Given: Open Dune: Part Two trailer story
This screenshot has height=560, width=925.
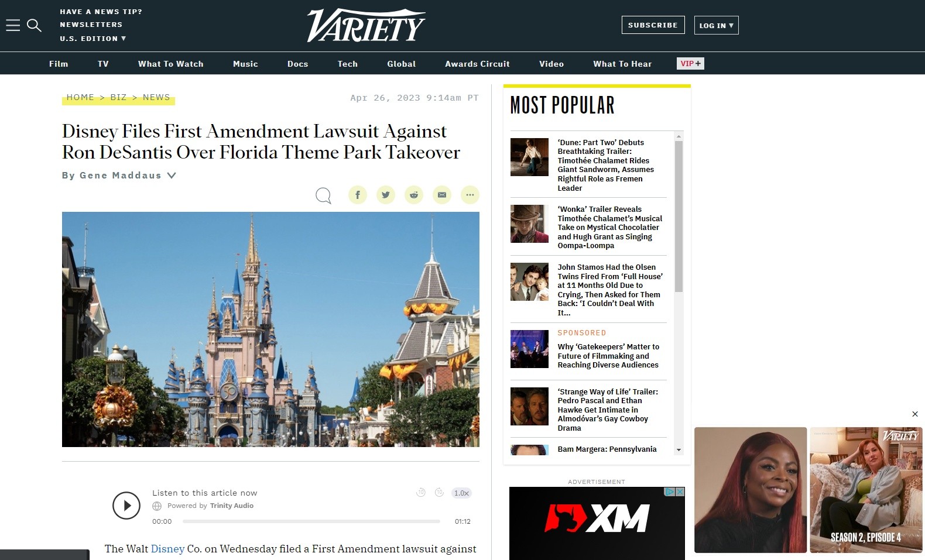Looking at the screenshot, I should point(605,165).
